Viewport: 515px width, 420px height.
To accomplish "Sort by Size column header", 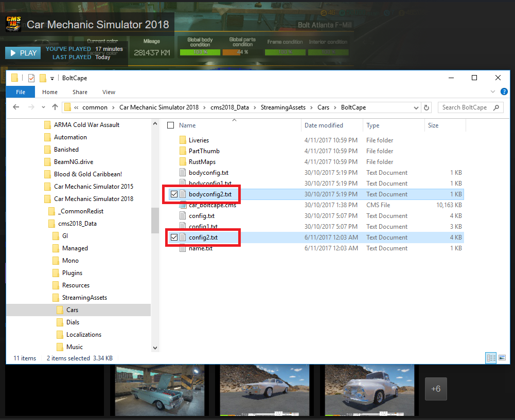I will (433, 125).
